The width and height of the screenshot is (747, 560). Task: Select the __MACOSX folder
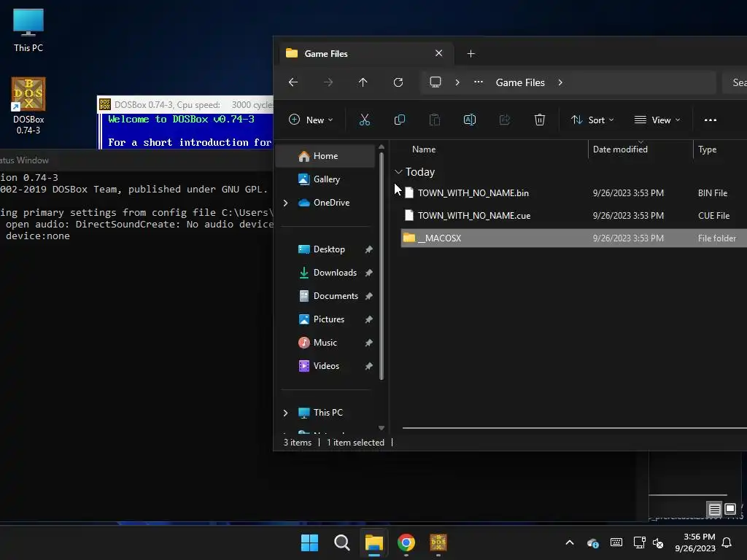(573, 238)
